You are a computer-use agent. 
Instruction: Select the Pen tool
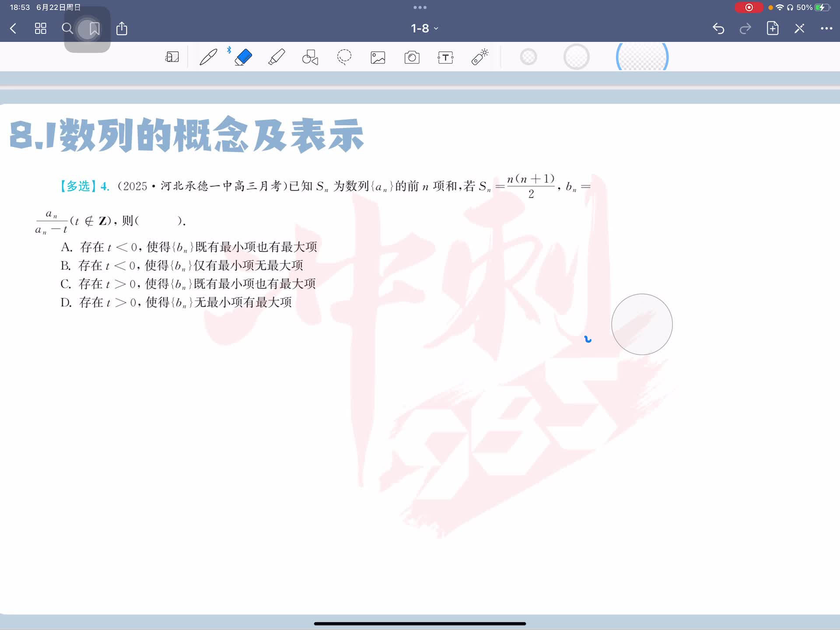[208, 57]
